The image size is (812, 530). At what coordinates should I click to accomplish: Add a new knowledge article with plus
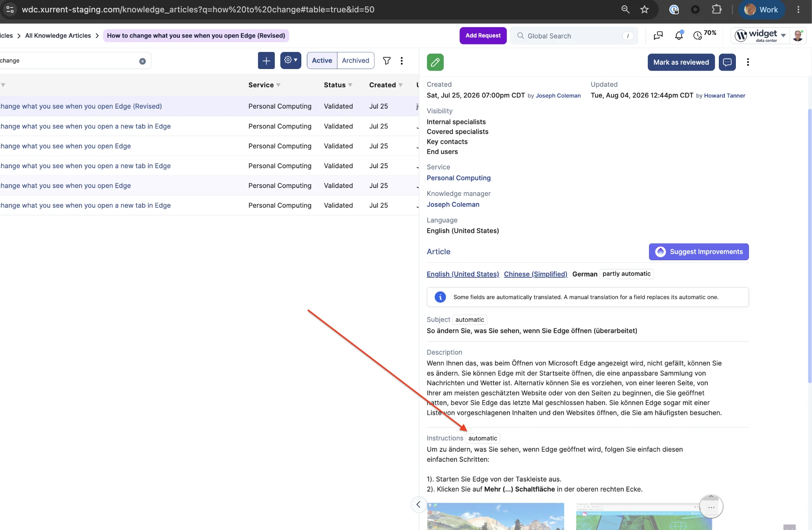[266, 61]
